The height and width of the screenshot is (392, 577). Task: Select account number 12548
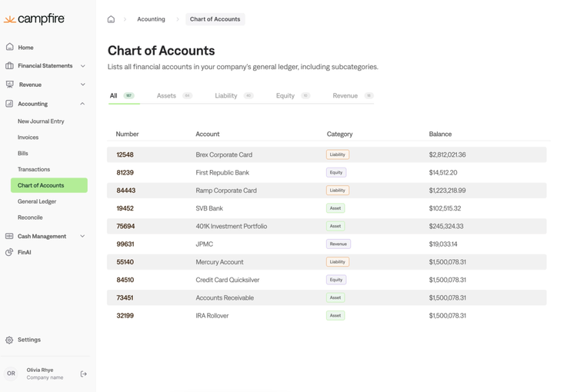click(125, 154)
